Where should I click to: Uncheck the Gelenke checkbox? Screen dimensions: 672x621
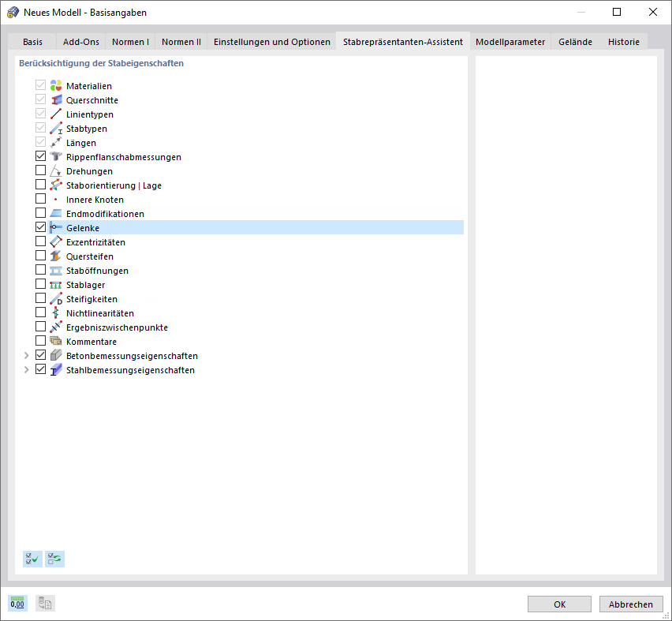[40, 227]
